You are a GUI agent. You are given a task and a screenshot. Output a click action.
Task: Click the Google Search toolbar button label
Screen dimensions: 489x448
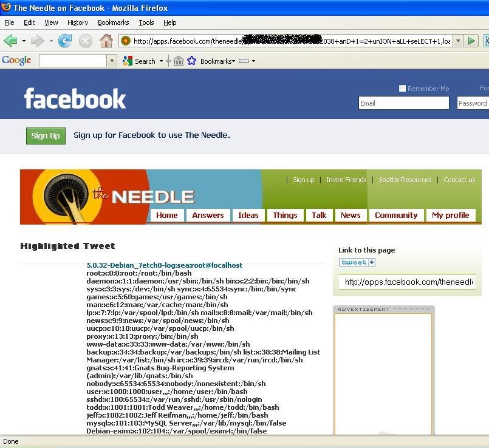pos(145,61)
